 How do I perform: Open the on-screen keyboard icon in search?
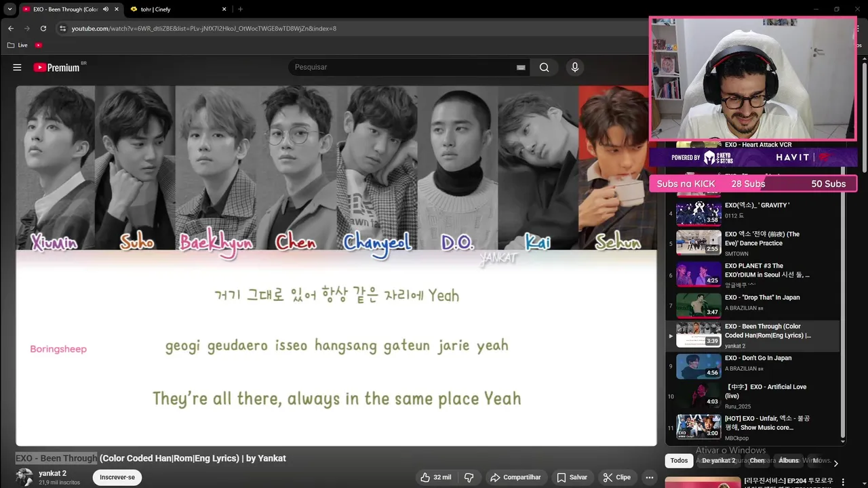[521, 67]
